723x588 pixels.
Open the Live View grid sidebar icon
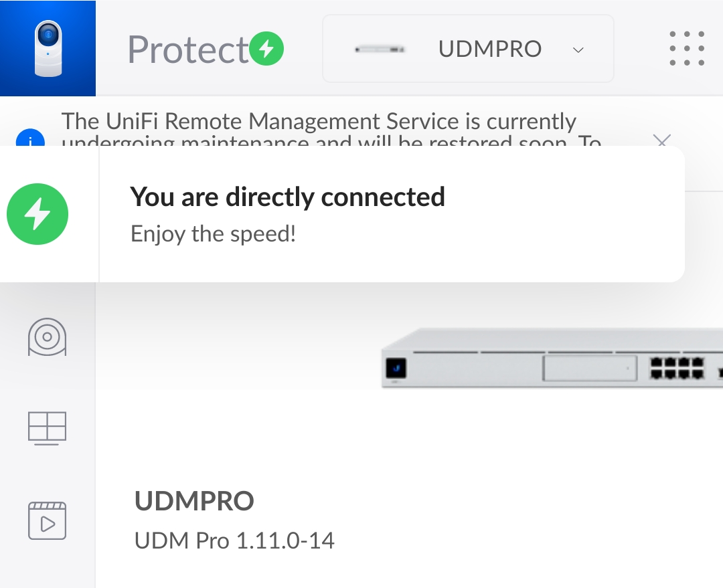pos(47,428)
